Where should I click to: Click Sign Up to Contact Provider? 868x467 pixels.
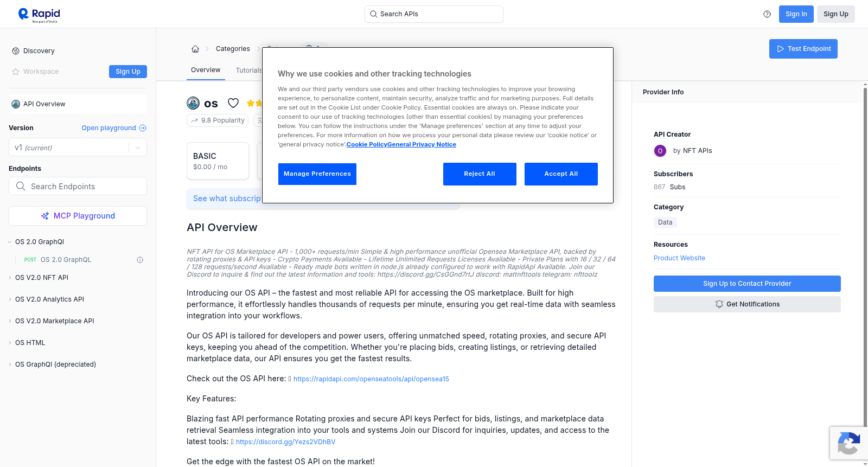tap(747, 284)
